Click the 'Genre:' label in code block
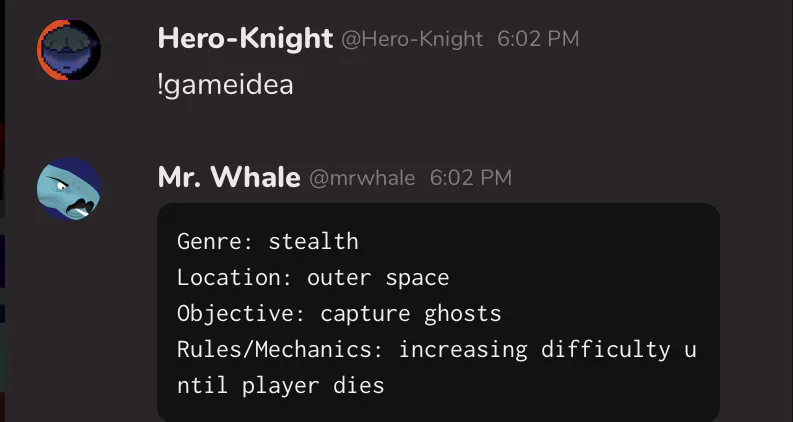 coord(215,241)
